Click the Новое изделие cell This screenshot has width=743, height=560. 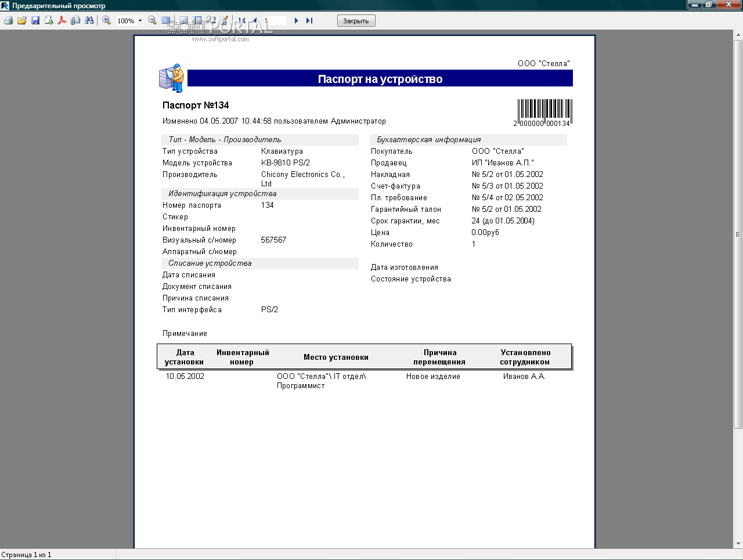tap(433, 376)
